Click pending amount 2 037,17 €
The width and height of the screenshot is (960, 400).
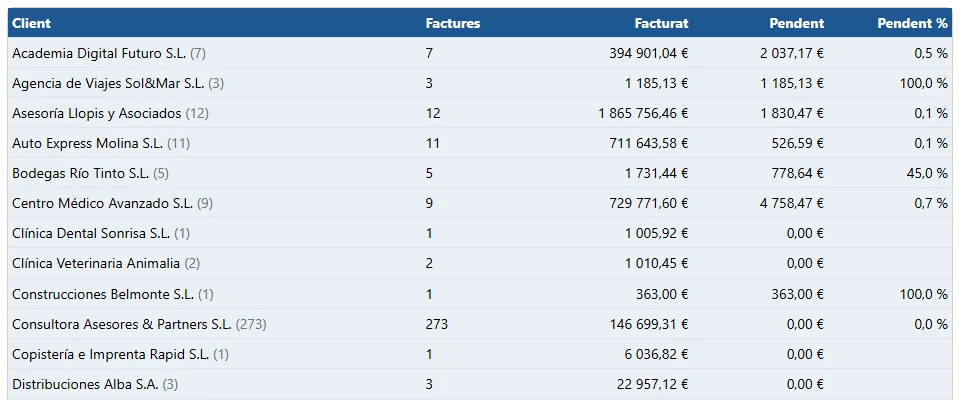(x=792, y=53)
